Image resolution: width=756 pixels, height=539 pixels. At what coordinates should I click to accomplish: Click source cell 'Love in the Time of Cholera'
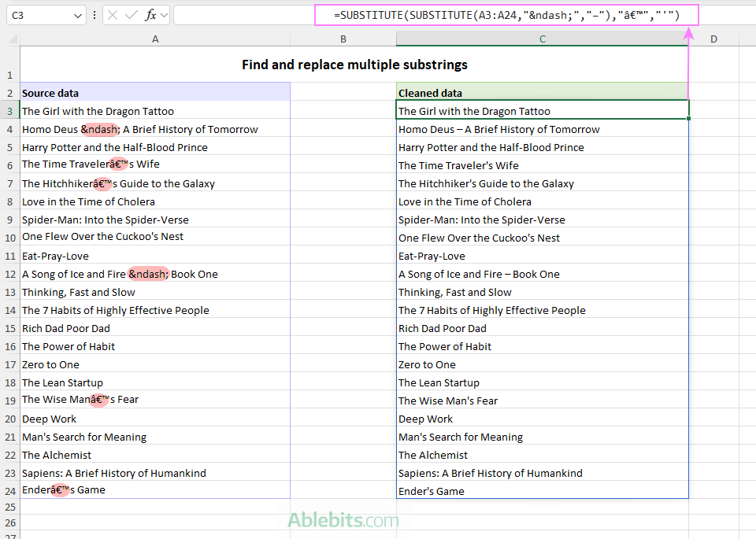point(155,201)
